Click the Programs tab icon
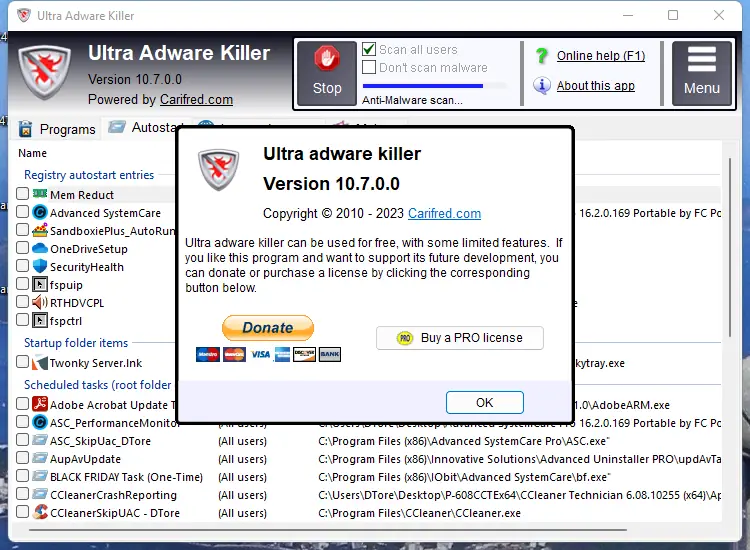The height and width of the screenshot is (550, 750). coord(25,129)
